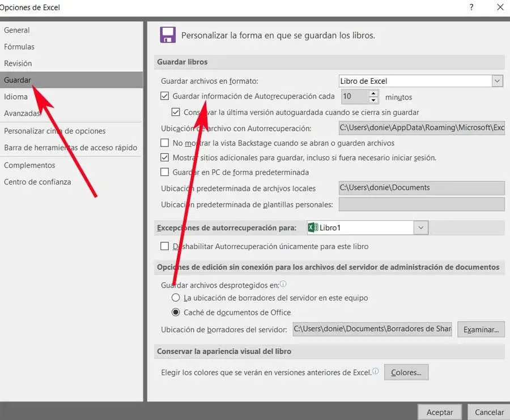
Task: Click the personal templates location field
Action: pyautogui.click(x=422, y=204)
